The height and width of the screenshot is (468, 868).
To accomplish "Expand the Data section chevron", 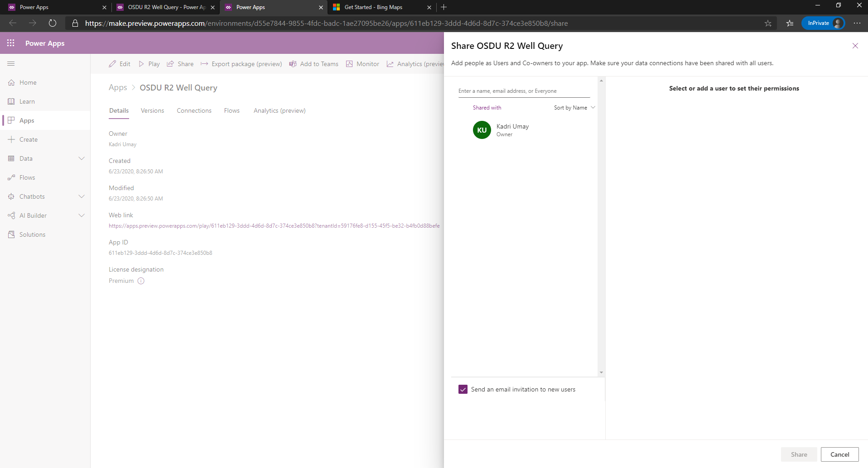I will coord(82,158).
